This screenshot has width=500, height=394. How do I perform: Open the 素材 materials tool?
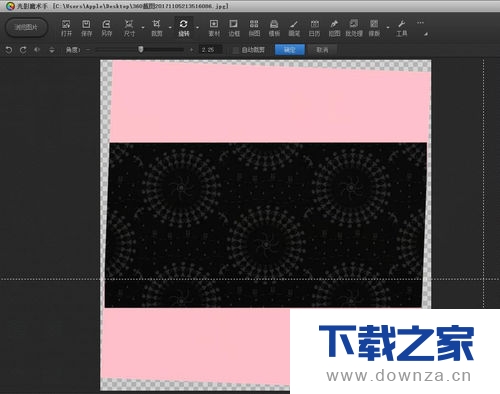tap(214, 28)
